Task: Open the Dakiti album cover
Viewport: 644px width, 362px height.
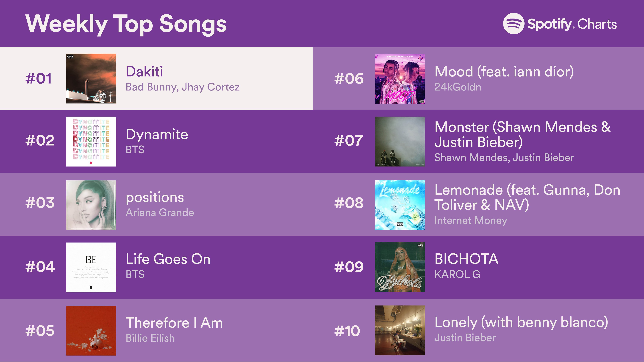Action: 91,78
